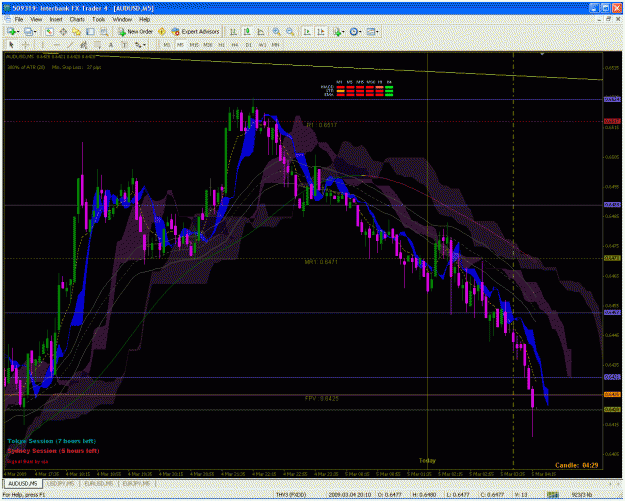625x501 pixels.
Task: Set timeframe to D1
Action: pos(248,45)
